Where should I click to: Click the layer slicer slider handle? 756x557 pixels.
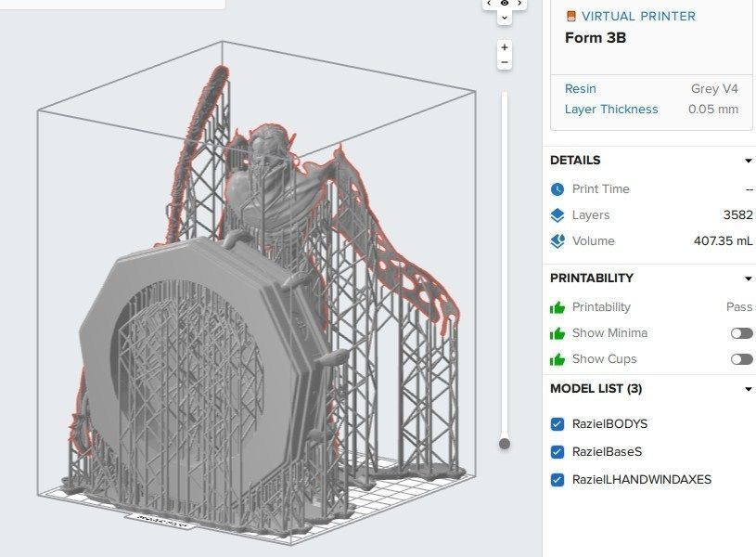[505, 444]
